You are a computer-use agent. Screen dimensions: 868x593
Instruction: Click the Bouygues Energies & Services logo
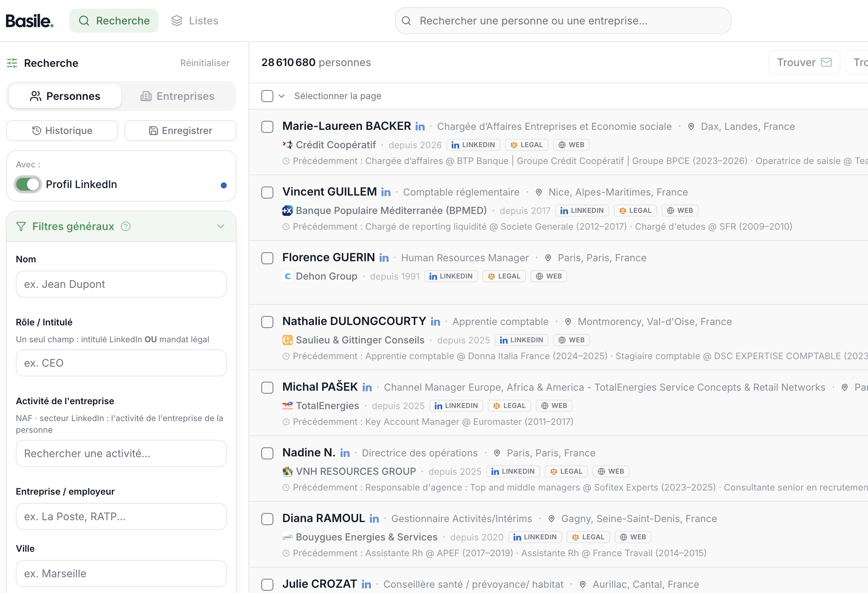click(288, 537)
